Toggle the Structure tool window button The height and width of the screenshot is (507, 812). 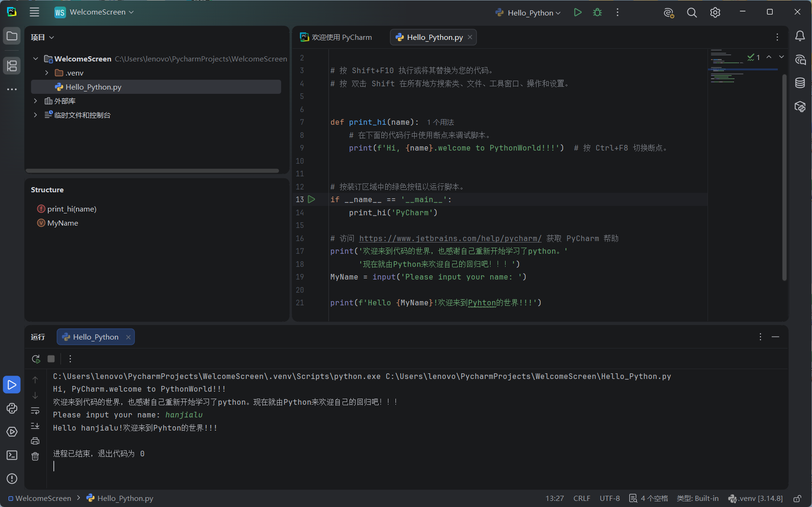pyautogui.click(x=12, y=66)
